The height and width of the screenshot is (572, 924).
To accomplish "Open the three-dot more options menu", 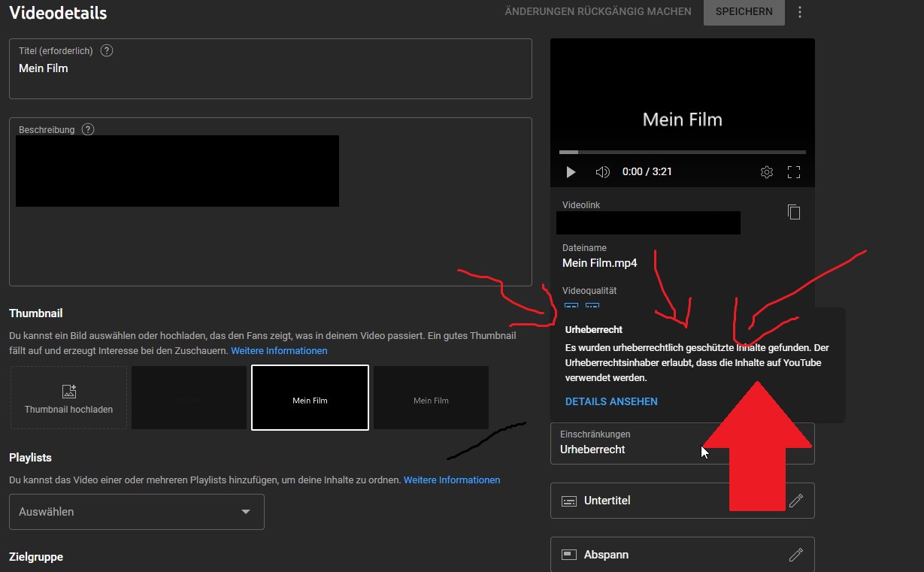I will pos(800,12).
